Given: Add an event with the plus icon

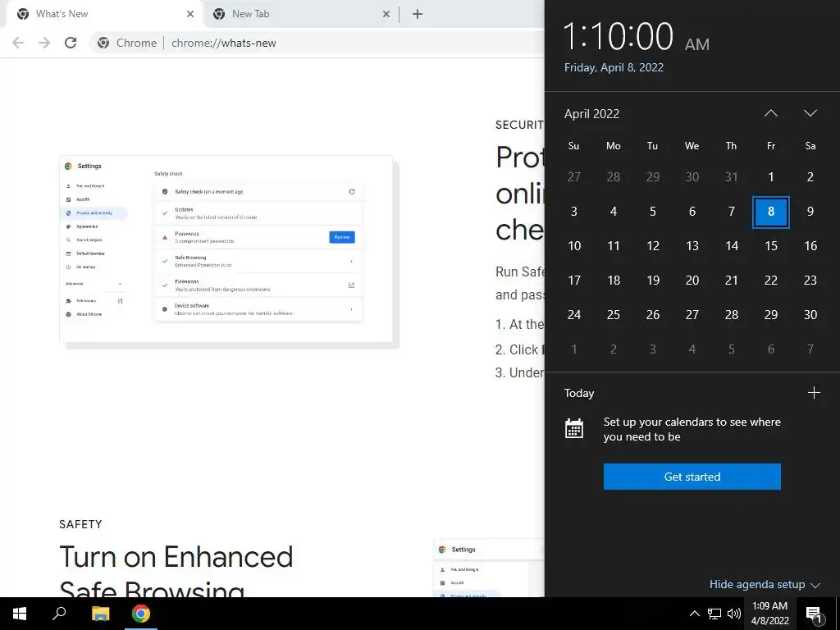Looking at the screenshot, I should point(814,393).
